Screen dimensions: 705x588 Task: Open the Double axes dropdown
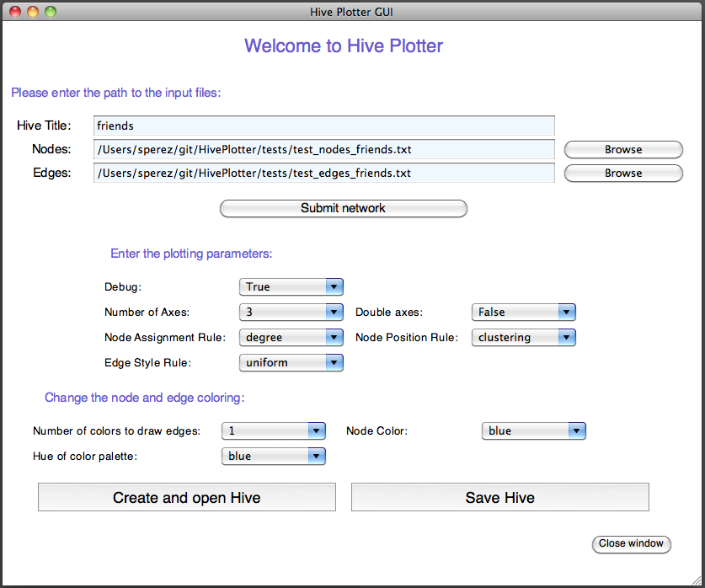[x=524, y=312]
